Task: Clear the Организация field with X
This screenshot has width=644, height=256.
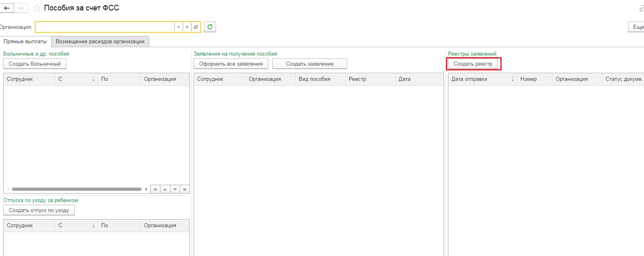Action: [x=187, y=27]
